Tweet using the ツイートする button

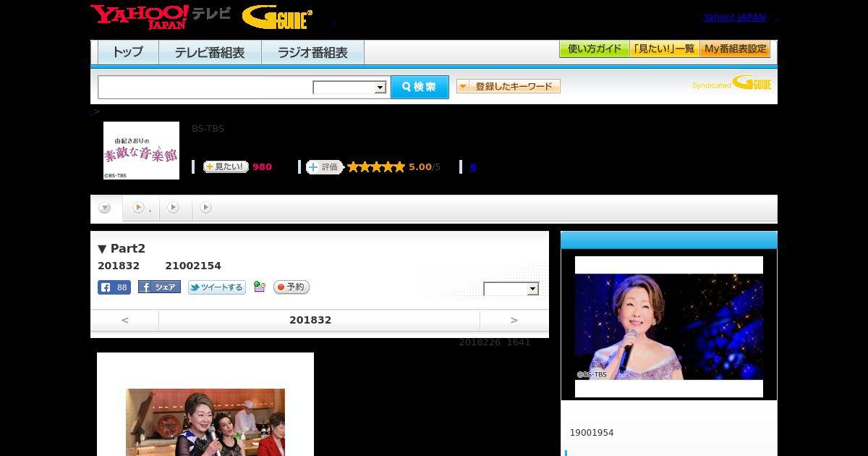click(217, 287)
